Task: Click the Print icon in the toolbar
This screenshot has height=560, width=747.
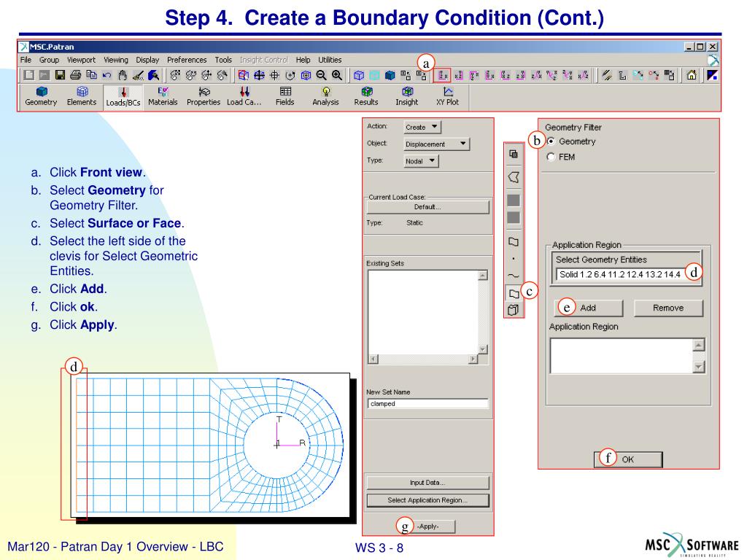Action: pos(75,75)
